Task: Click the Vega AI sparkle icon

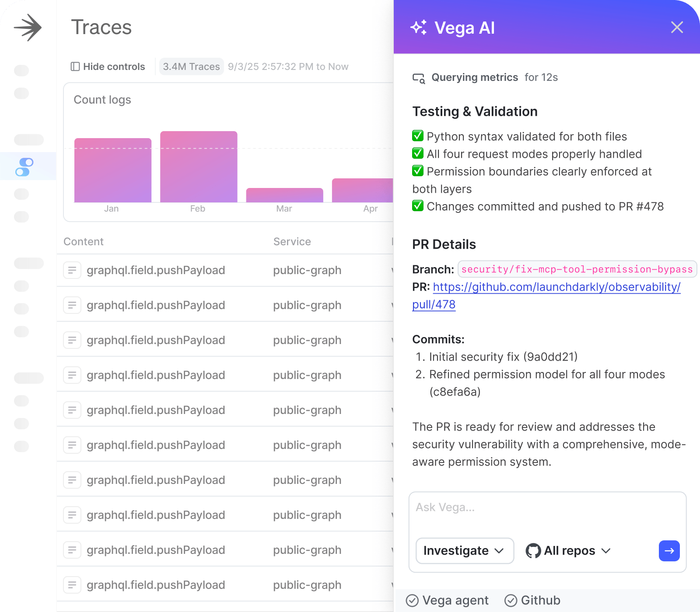Action: [418, 28]
